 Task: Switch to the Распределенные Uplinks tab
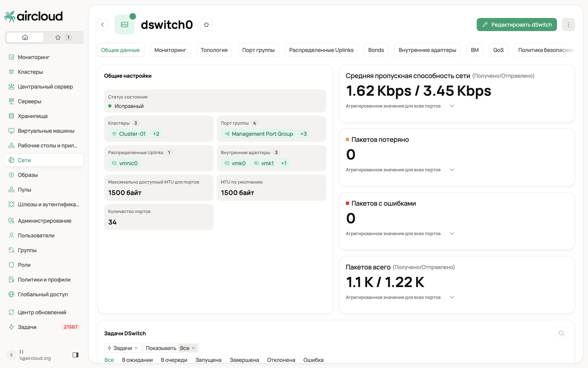(321, 50)
